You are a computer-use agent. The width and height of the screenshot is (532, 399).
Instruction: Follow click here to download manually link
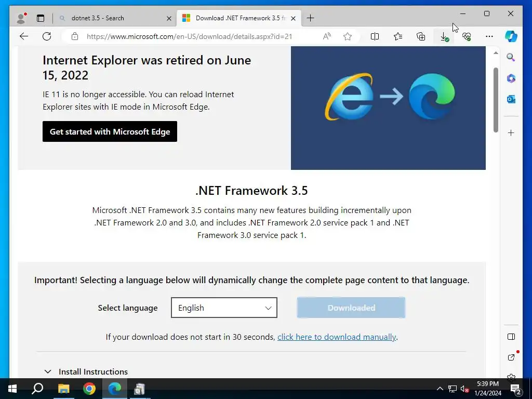[337, 337]
